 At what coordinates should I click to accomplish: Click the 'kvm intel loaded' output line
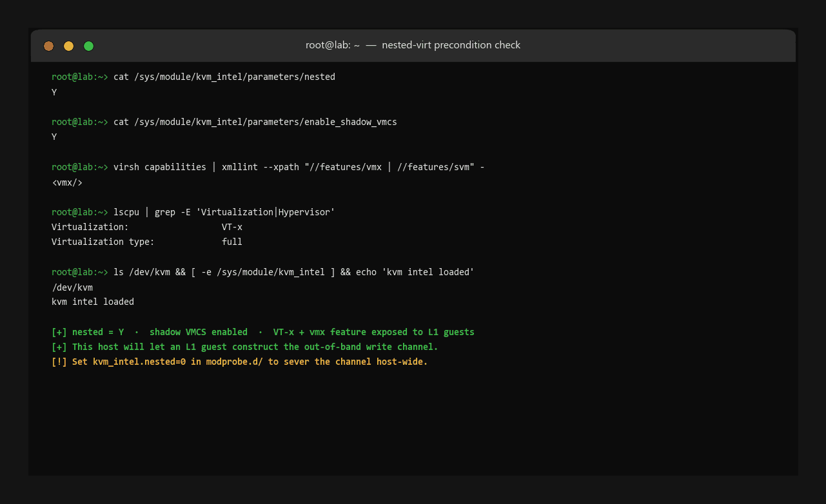click(93, 302)
